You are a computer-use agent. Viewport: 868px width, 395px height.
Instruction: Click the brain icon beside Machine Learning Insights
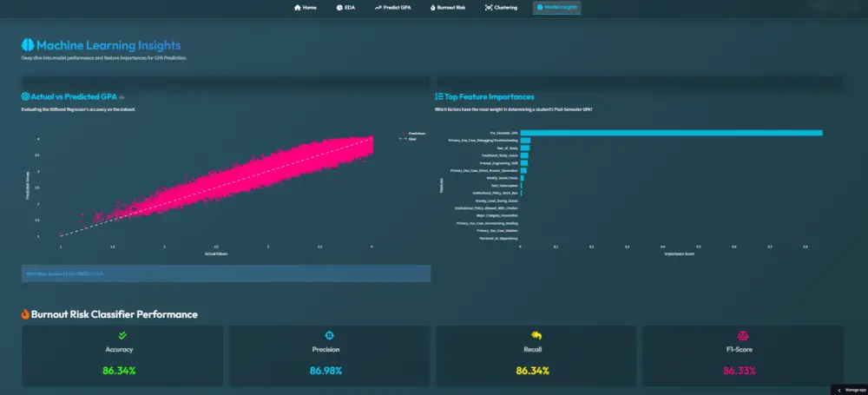pyautogui.click(x=28, y=45)
